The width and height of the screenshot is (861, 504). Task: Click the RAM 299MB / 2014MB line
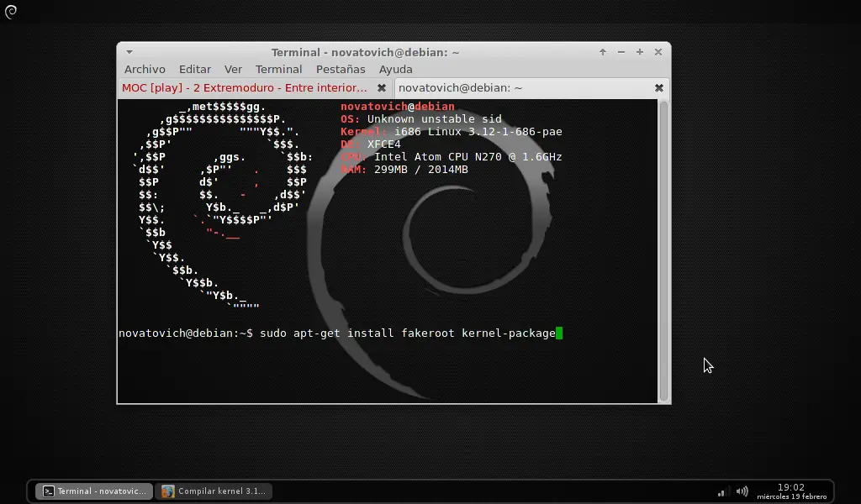coord(404,170)
